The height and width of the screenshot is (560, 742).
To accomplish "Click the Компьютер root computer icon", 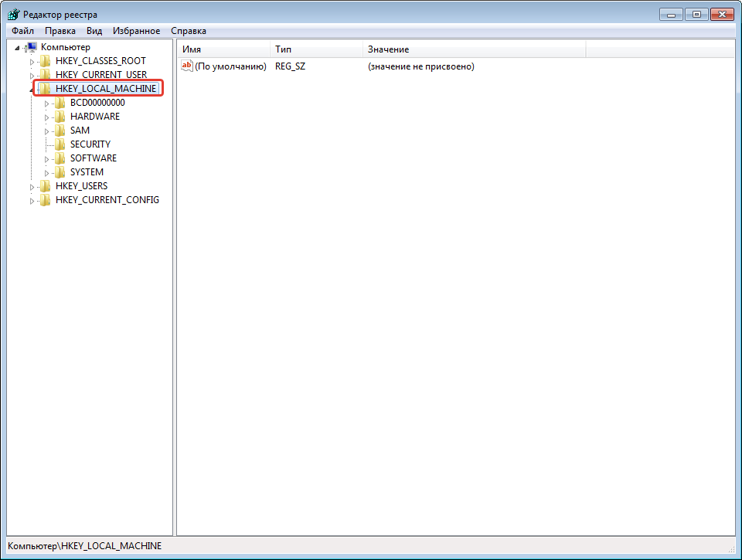I will pyautogui.click(x=32, y=47).
